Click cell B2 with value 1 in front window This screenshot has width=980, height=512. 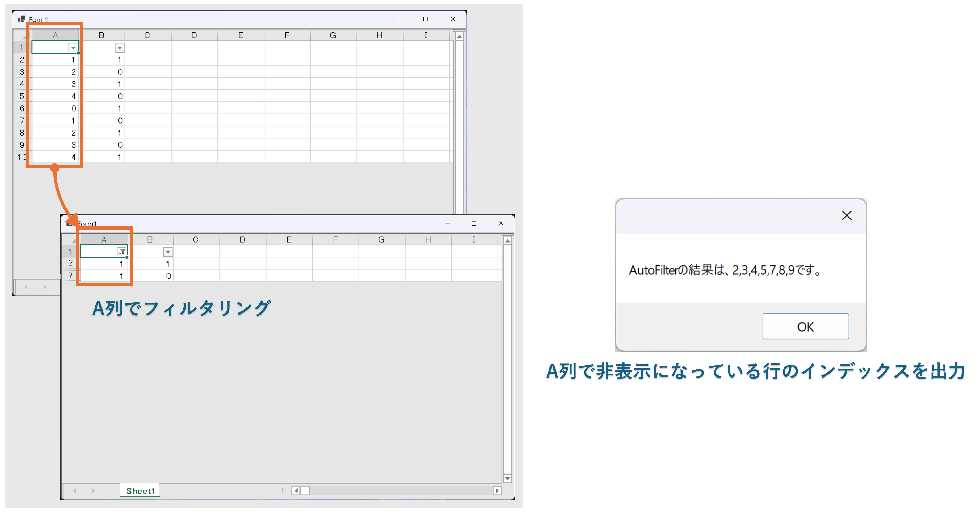click(x=150, y=264)
